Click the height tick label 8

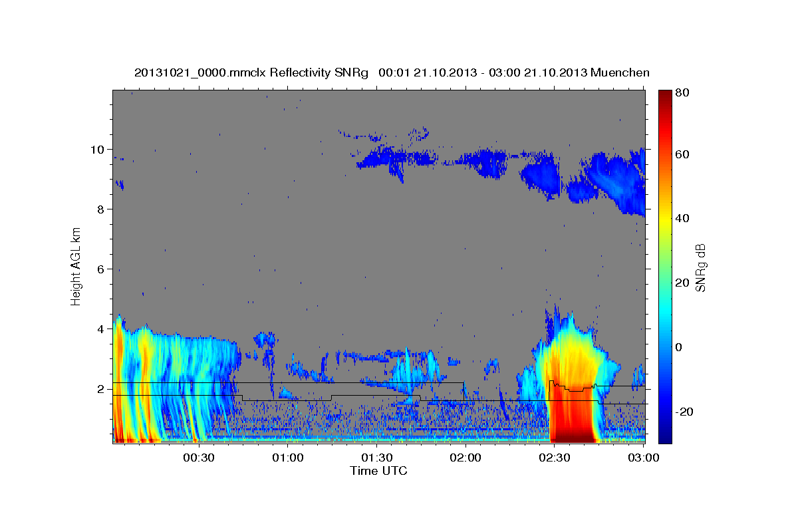pyautogui.click(x=102, y=209)
